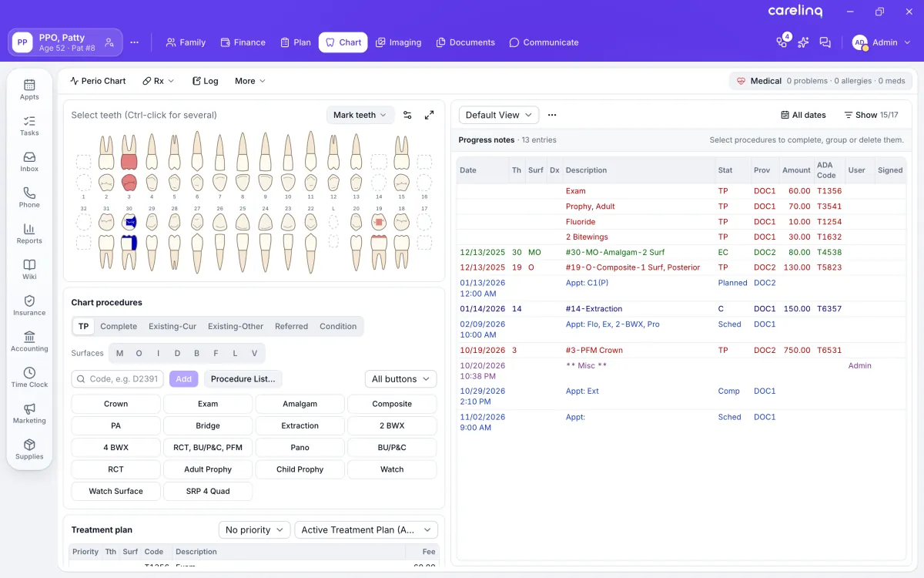Click the SRP 4 Quad button
Image resolution: width=924 pixels, height=578 pixels.
click(208, 491)
